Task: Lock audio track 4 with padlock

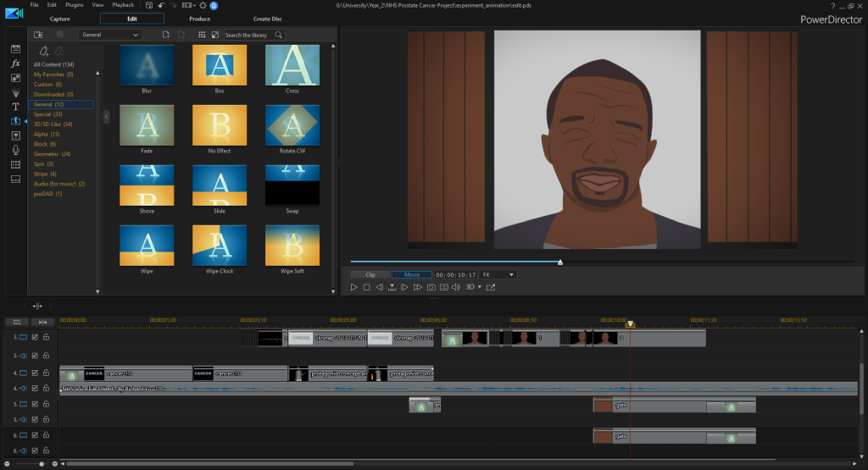Action: (46, 388)
